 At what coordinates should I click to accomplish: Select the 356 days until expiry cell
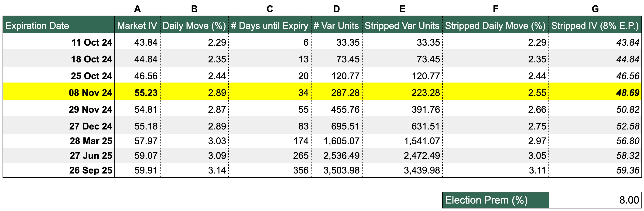tap(270, 170)
